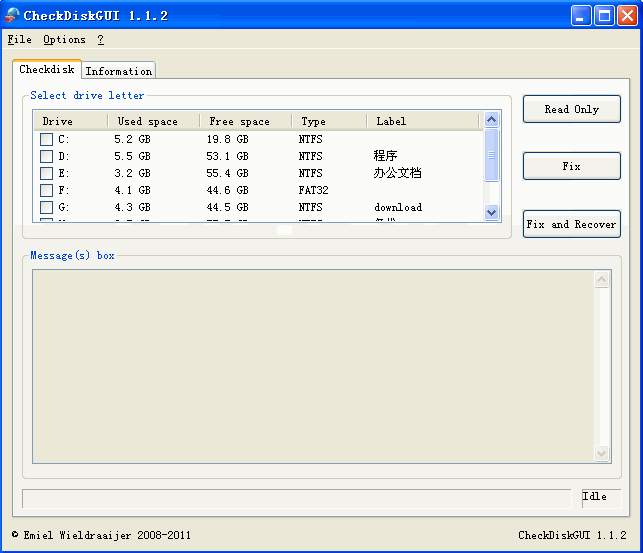Maximize the CheckDiskGUI window
Screen dimensions: 643x553
click(604, 16)
